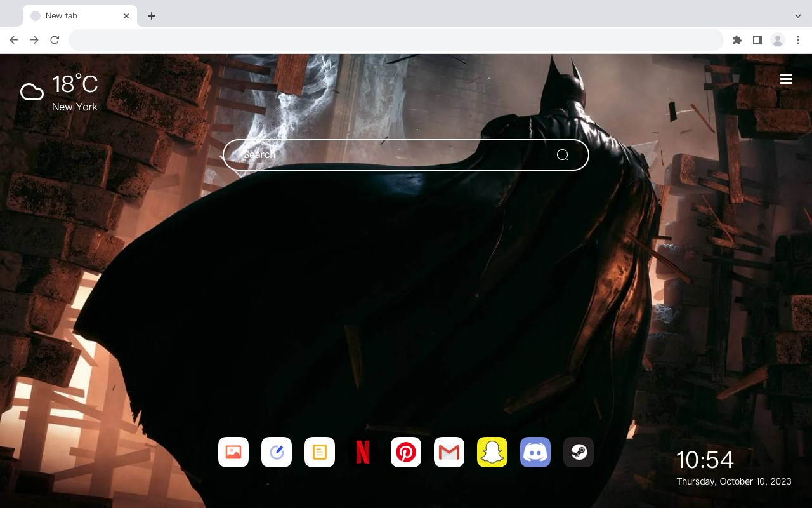Open the Gmail shortcut
812x508 pixels.
point(449,452)
